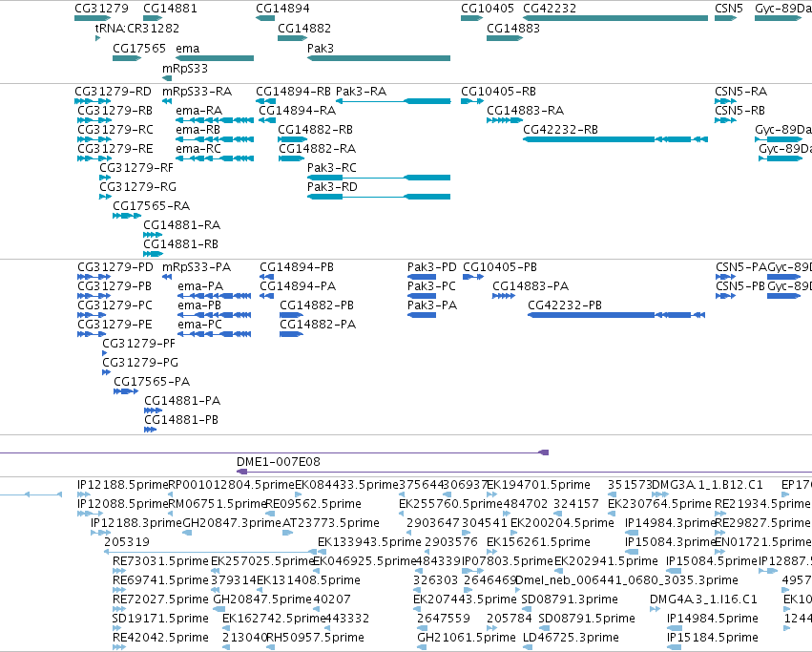Click protein CG14882-PB
This screenshot has height=652, width=812.
317,305
